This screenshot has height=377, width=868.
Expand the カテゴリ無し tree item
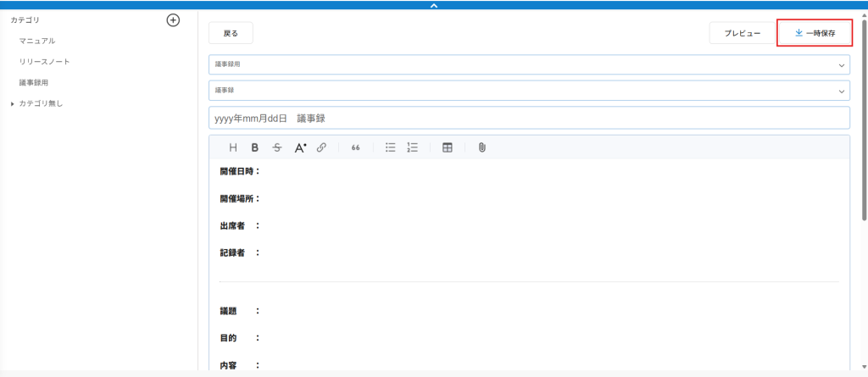(x=12, y=104)
